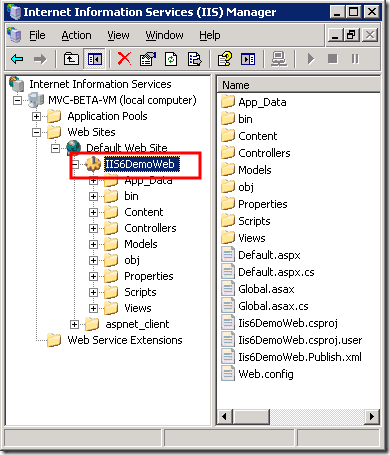
Task: Select the IIS6DemoWeb tree node
Action: pos(142,164)
